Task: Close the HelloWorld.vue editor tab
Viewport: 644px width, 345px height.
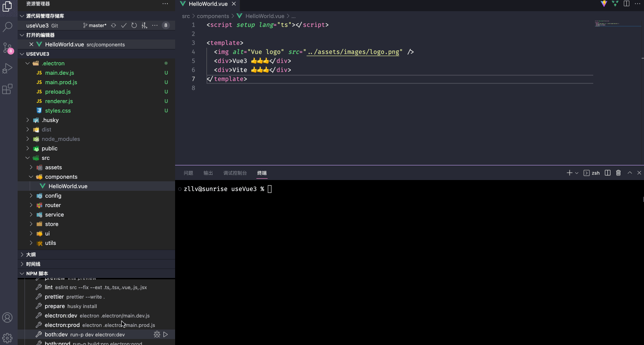Action: click(234, 4)
